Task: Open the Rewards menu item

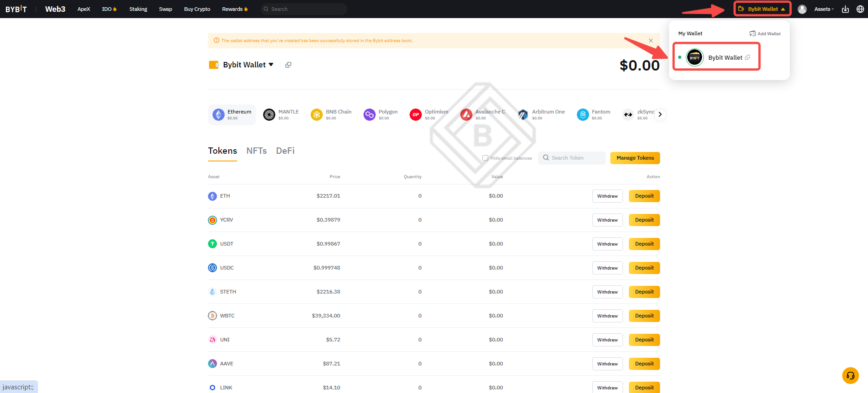Action: pos(235,9)
